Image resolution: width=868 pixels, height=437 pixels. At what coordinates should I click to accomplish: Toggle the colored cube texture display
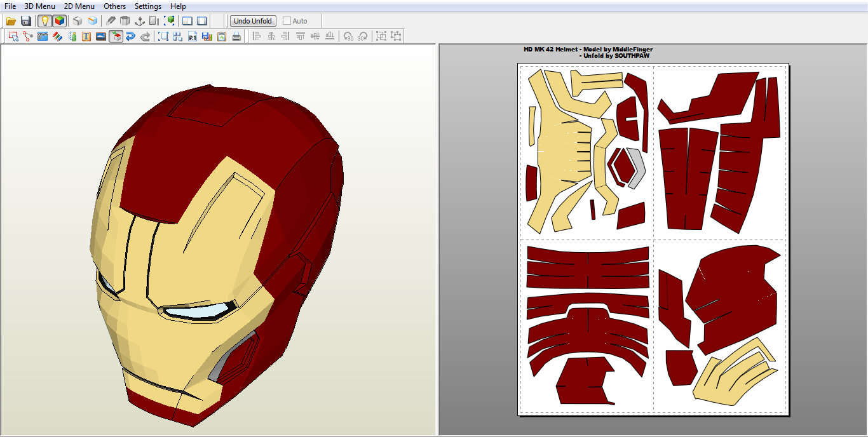[59, 21]
